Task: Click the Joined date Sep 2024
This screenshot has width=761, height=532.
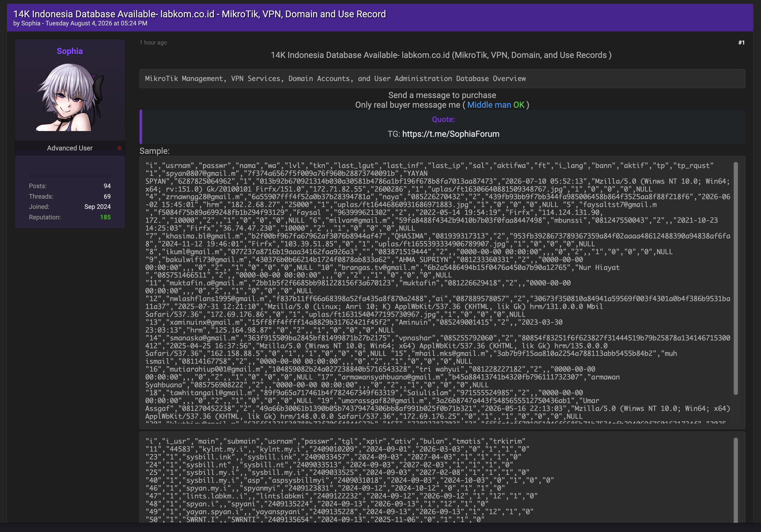Action: 98,207
